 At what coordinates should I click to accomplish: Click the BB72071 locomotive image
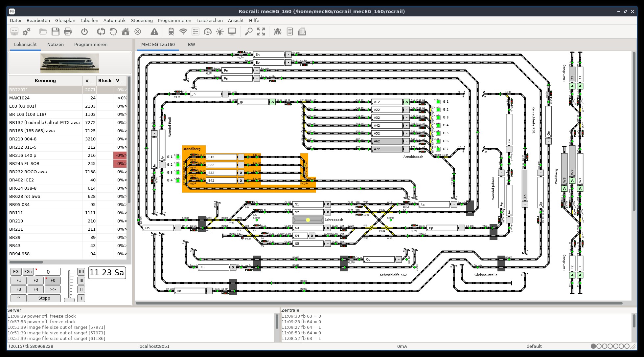coord(70,63)
